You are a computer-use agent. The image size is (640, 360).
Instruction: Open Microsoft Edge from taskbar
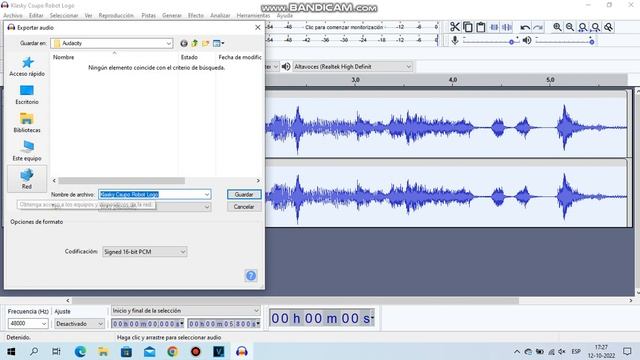tap(80, 351)
